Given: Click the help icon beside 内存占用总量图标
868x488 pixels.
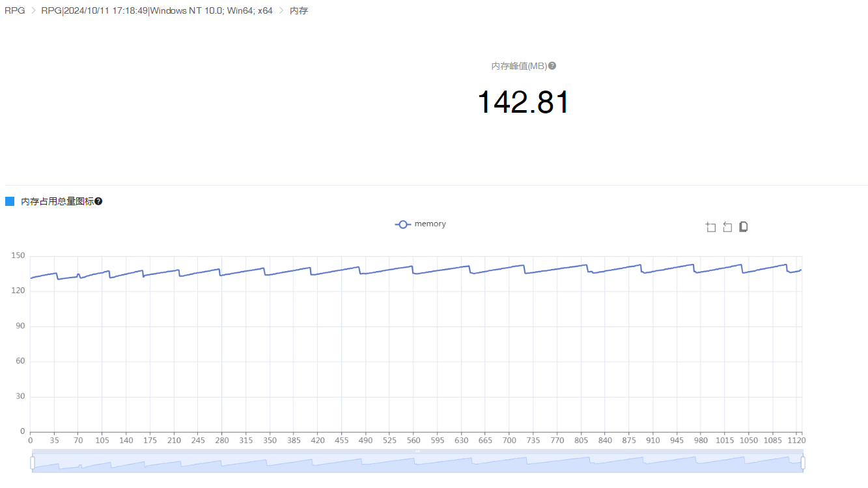Looking at the screenshot, I should click(98, 202).
